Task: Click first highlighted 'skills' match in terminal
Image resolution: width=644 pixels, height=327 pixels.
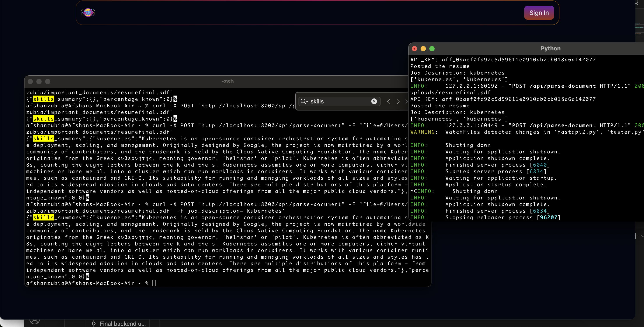Action: coord(44,99)
